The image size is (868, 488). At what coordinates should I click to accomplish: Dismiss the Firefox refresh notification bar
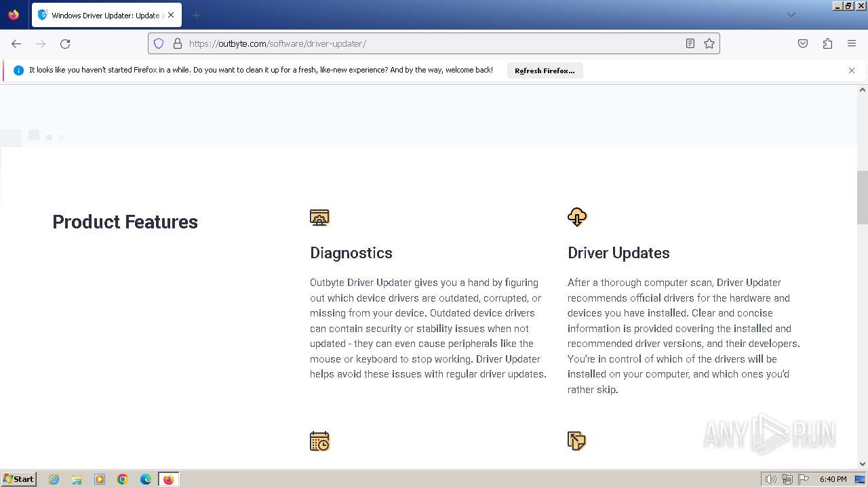click(x=852, y=70)
